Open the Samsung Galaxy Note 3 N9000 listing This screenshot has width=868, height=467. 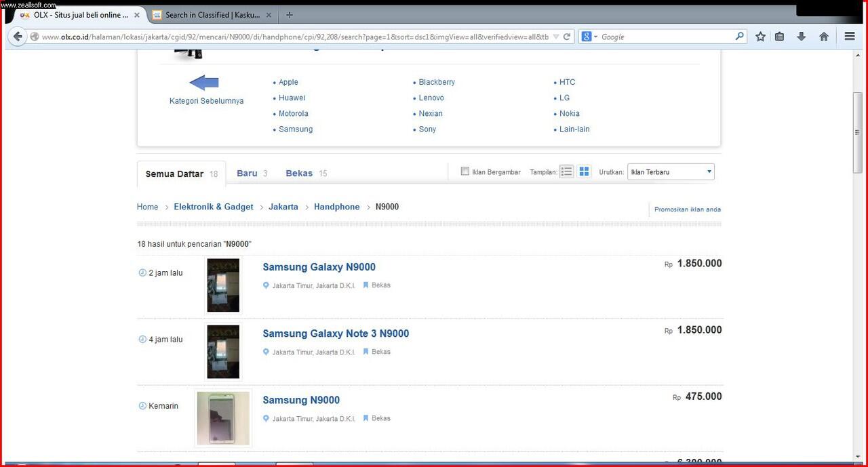(x=336, y=333)
